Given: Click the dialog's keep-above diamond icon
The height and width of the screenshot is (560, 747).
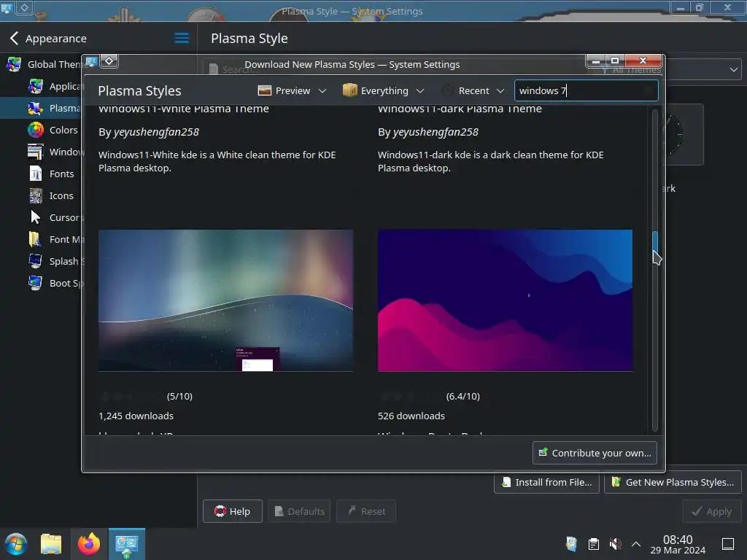Looking at the screenshot, I should (109, 61).
